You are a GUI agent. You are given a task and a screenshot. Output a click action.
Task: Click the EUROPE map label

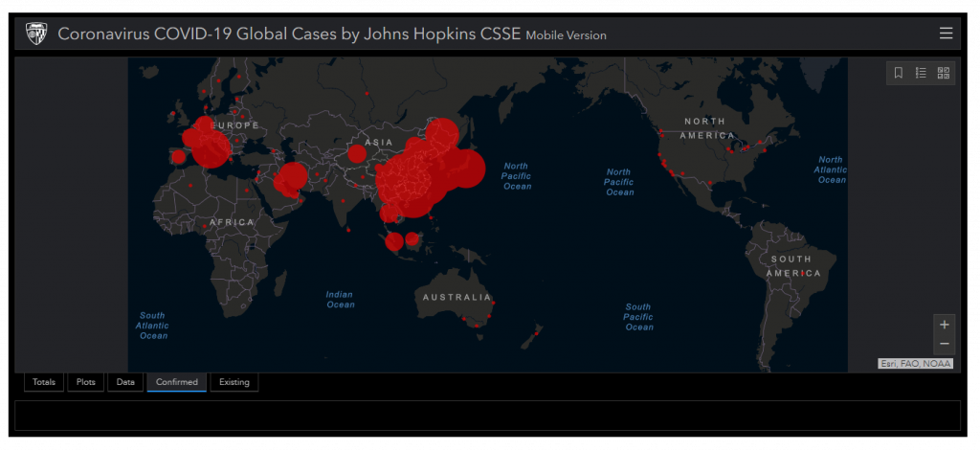[x=237, y=125]
